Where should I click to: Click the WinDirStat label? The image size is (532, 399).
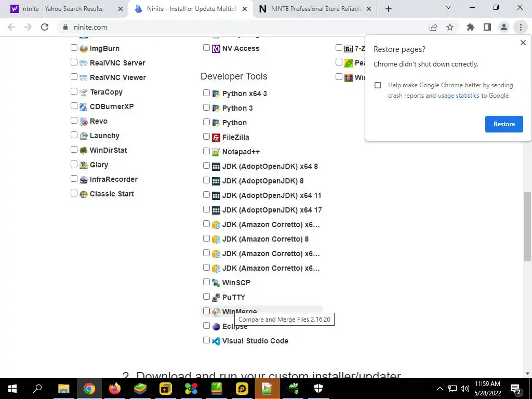108,150
